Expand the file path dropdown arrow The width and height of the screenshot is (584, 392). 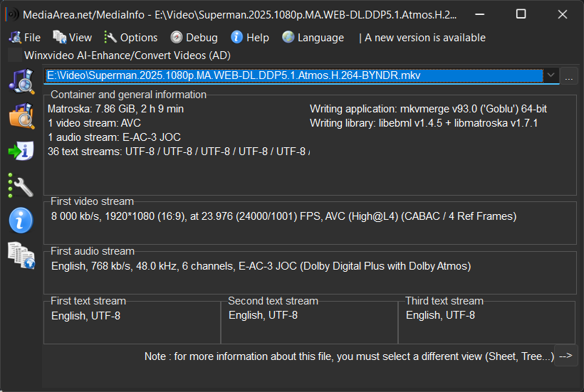point(551,75)
